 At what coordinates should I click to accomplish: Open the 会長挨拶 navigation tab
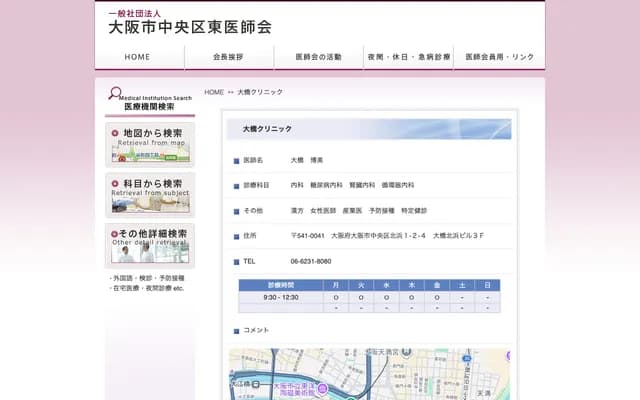pyautogui.click(x=228, y=58)
